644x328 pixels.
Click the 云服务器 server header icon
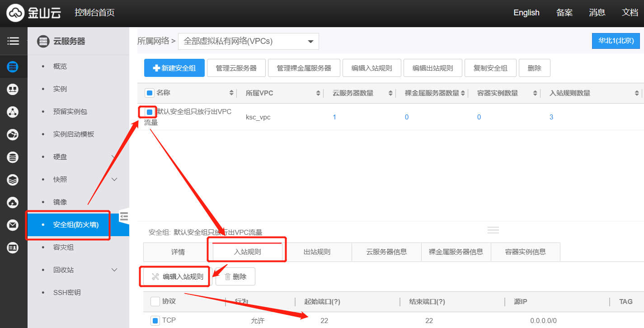[x=43, y=41]
